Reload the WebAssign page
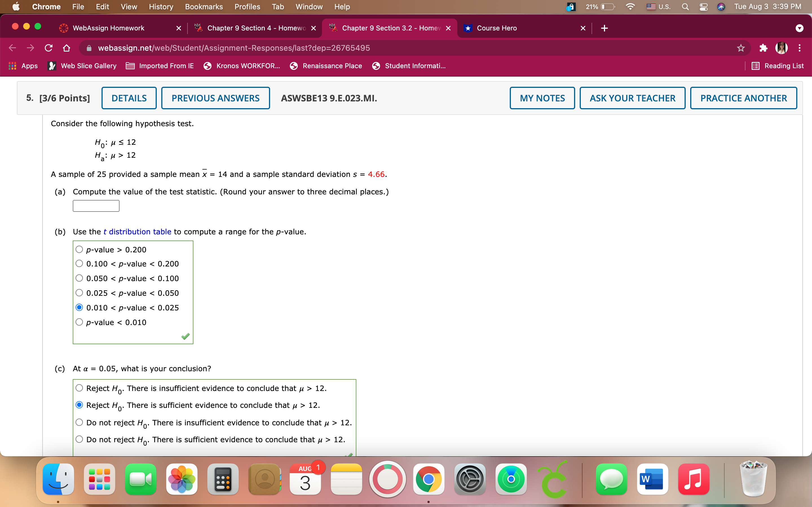The height and width of the screenshot is (507, 812). [48, 48]
